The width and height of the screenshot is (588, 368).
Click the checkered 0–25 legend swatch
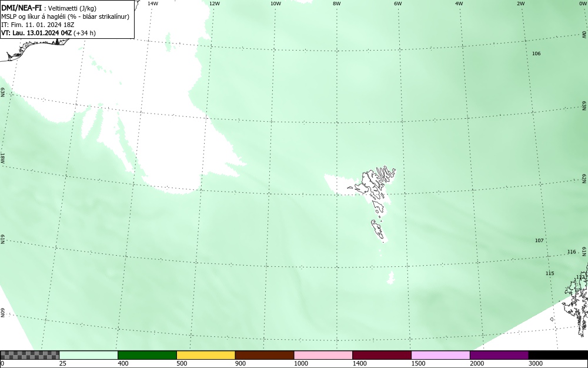tap(29, 355)
